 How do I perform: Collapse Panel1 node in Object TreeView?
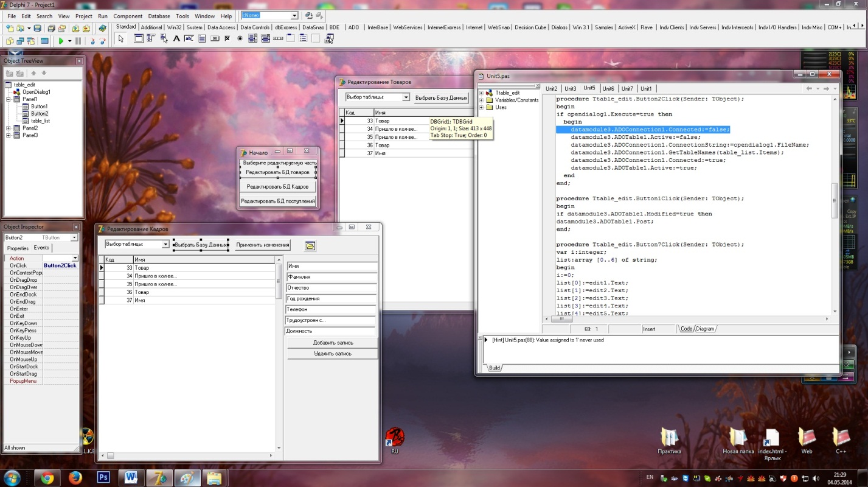pos(9,99)
